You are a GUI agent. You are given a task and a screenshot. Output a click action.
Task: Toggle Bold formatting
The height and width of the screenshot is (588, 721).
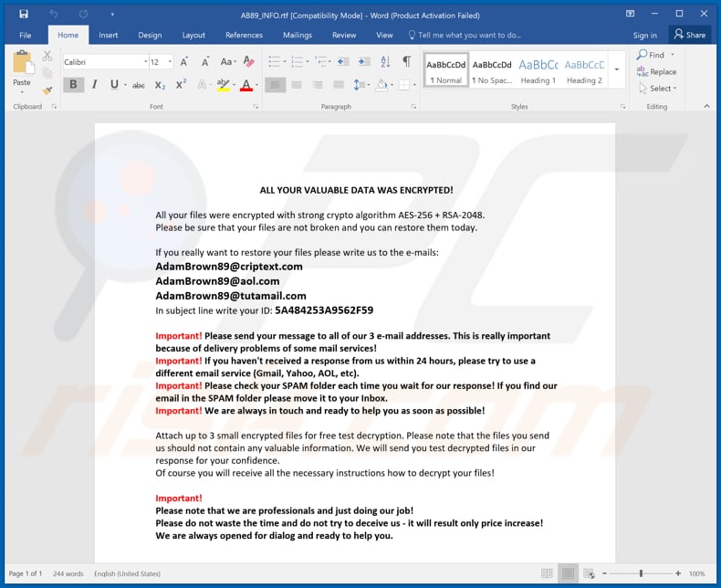[73, 85]
